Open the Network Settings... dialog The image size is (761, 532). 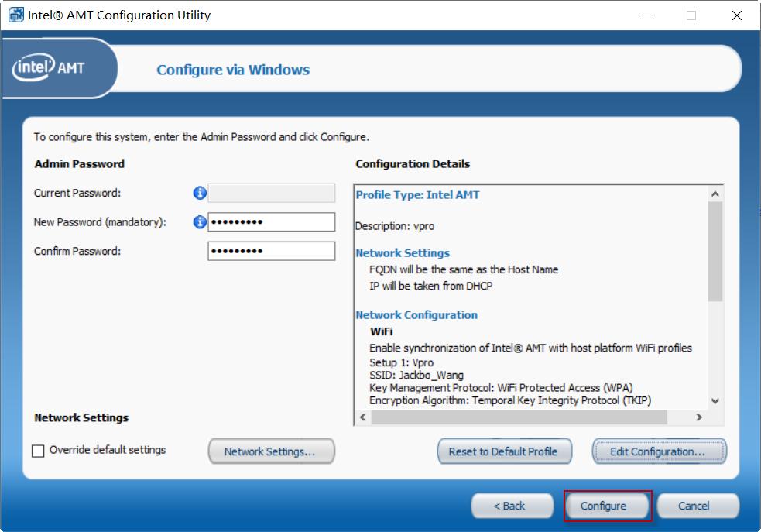tap(271, 451)
